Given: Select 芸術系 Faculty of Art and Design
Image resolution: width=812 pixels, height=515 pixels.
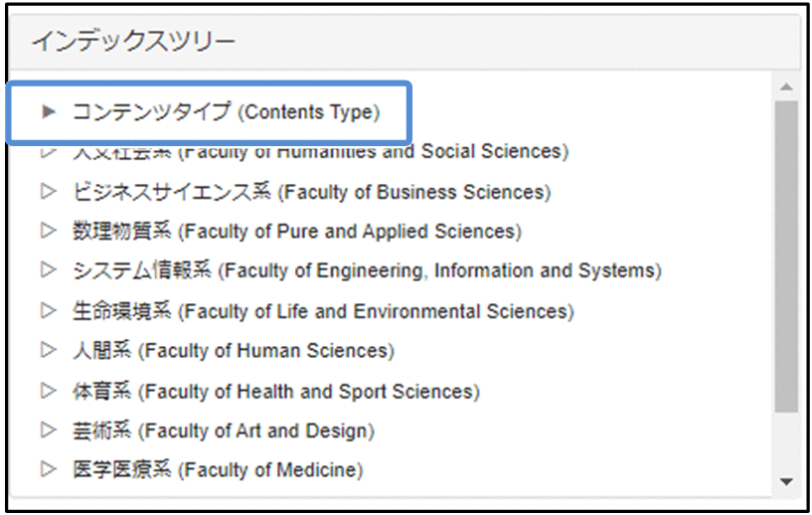Looking at the screenshot, I should tap(223, 431).
